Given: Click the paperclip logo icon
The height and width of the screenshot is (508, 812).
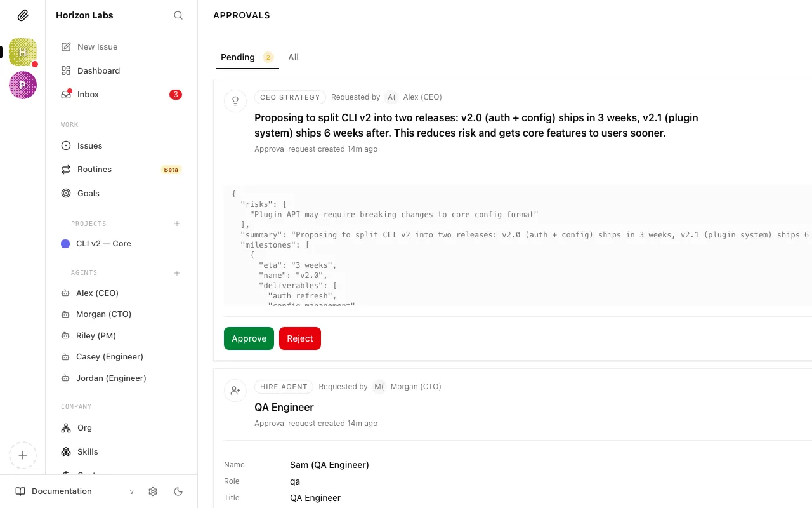Looking at the screenshot, I should pos(22,15).
